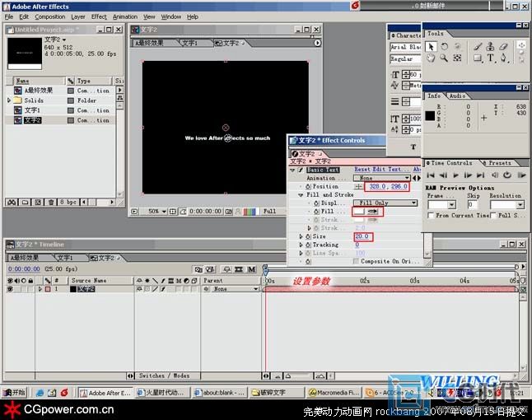532x420 pixels.
Task: Step back one frame in Time Controls
Action: 443,175
